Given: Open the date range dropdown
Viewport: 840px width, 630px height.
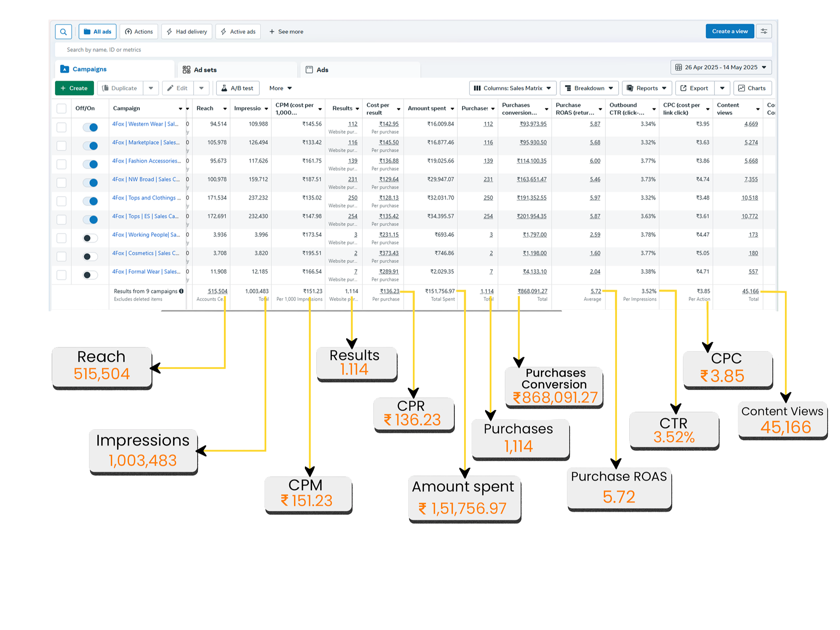Looking at the screenshot, I should [721, 67].
